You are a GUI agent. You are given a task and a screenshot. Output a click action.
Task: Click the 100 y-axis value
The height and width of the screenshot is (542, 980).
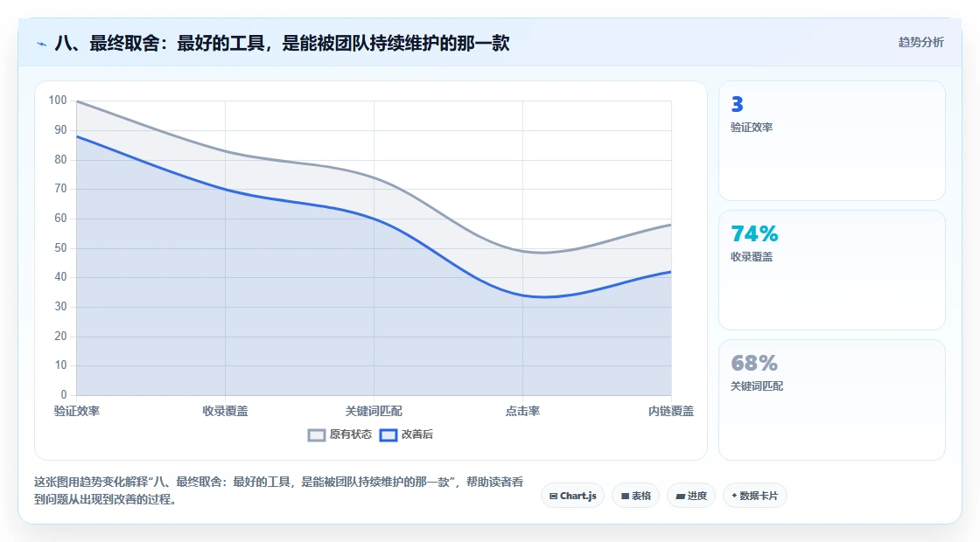58,101
